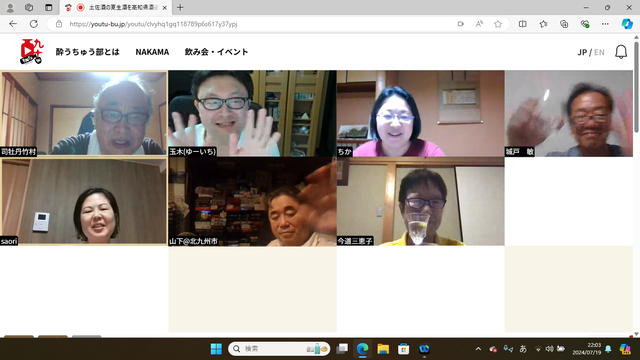This screenshot has width=640, height=360.
Task: Click the あ IME input mode indicator
Action: point(523,349)
